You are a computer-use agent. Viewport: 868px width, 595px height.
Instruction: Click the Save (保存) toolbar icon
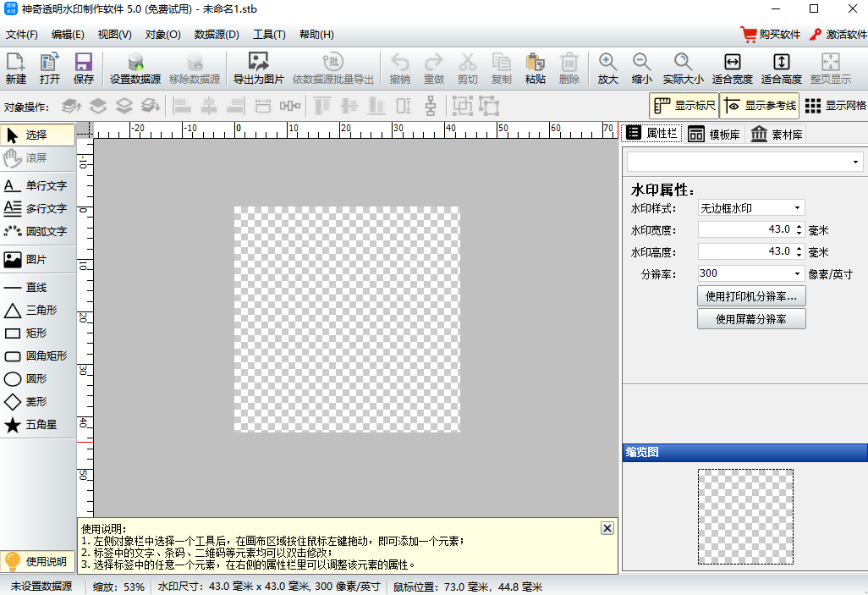(x=84, y=68)
